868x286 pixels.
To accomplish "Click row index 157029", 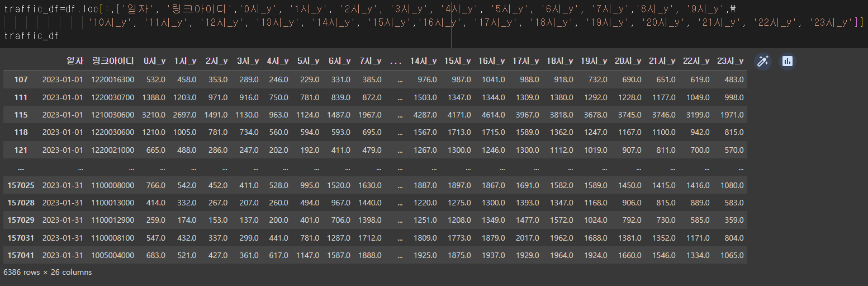I will coord(20,220).
